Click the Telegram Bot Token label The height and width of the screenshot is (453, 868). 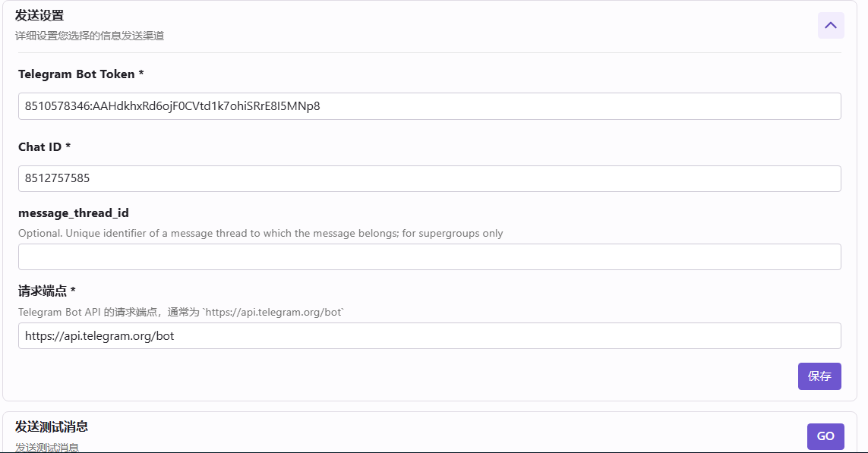click(x=80, y=74)
